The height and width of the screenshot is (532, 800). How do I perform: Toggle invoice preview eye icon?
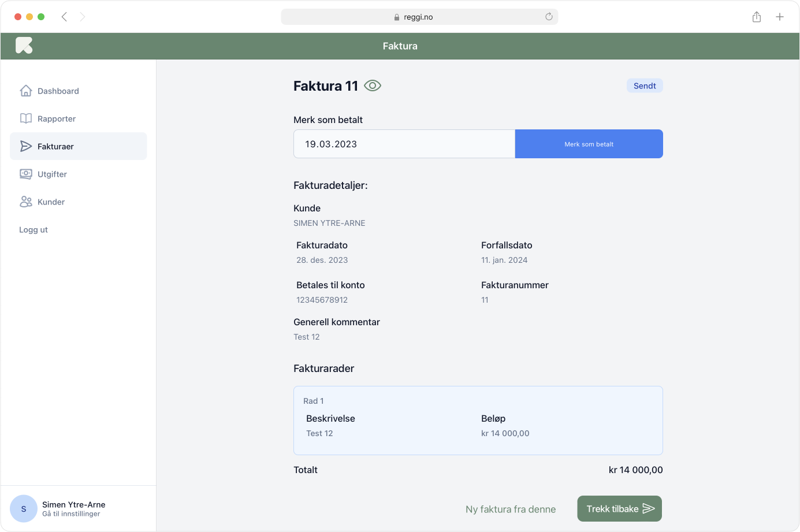click(373, 86)
